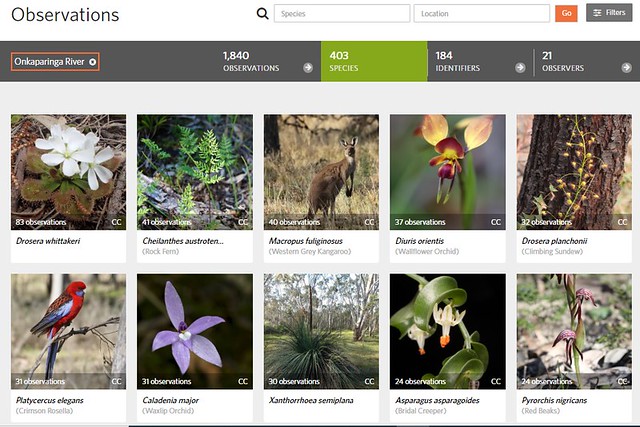The width and height of the screenshot is (640, 427).
Task: Remove the Onkaparinga River filter tag
Action: [x=93, y=62]
